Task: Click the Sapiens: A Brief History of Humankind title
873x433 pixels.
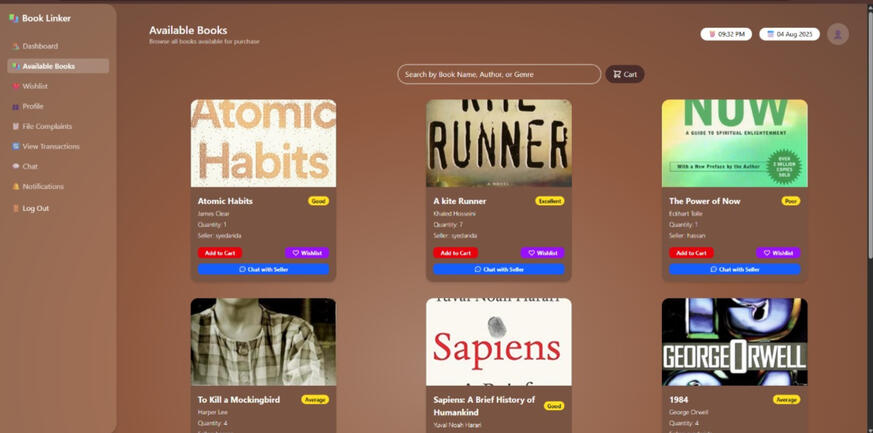Action: pos(484,406)
